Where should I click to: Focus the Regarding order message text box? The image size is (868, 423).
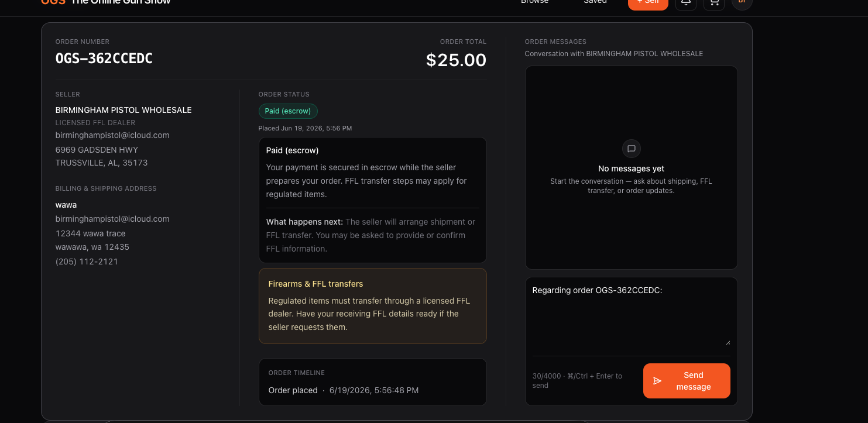631,315
